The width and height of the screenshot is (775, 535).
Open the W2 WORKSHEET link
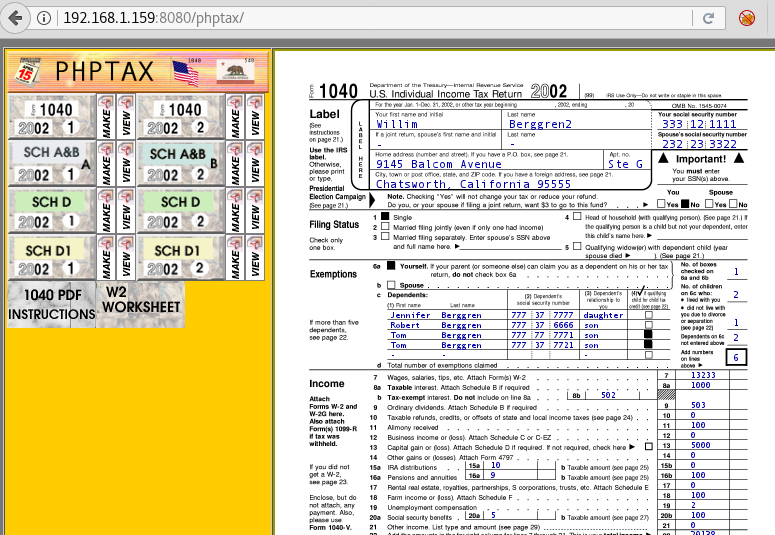pos(141,305)
